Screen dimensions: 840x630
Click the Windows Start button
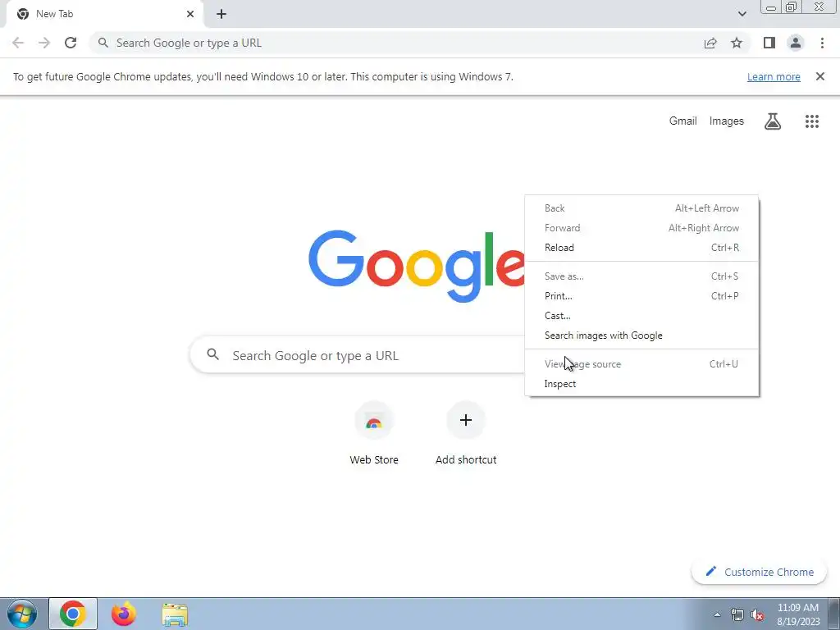[22, 614]
